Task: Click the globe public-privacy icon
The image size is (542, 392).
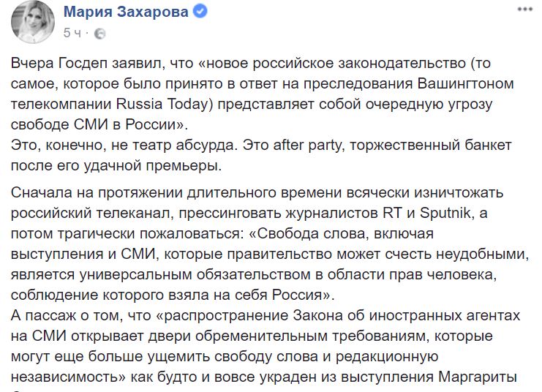Action: click(100, 34)
